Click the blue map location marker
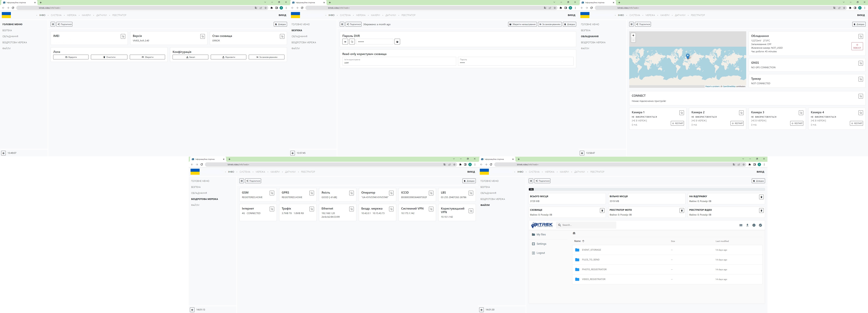This screenshot has width=868, height=313. pyautogui.click(x=688, y=56)
